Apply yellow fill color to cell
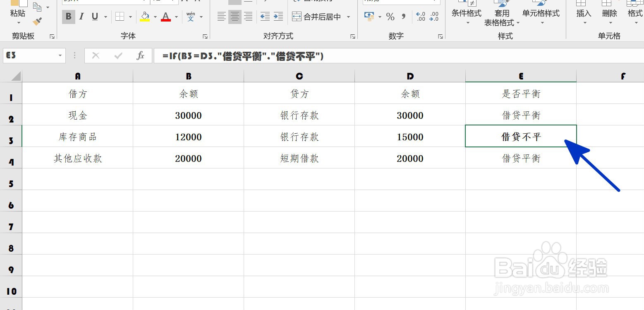The height and width of the screenshot is (310, 644). click(x=145, y=17)
